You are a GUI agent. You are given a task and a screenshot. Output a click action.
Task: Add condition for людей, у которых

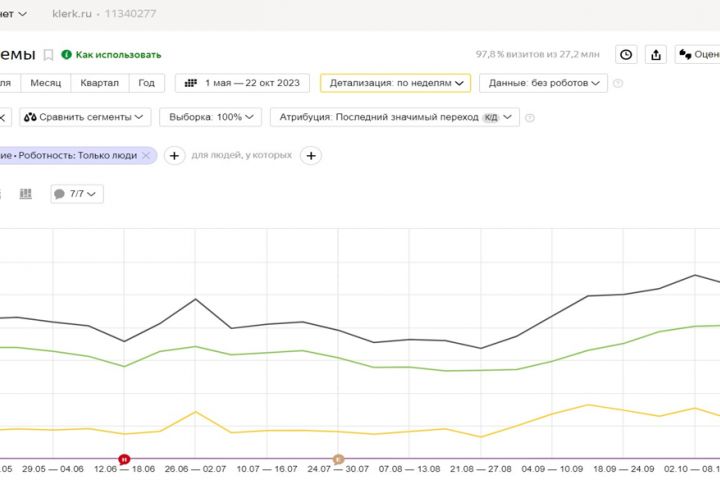(311, 155)
